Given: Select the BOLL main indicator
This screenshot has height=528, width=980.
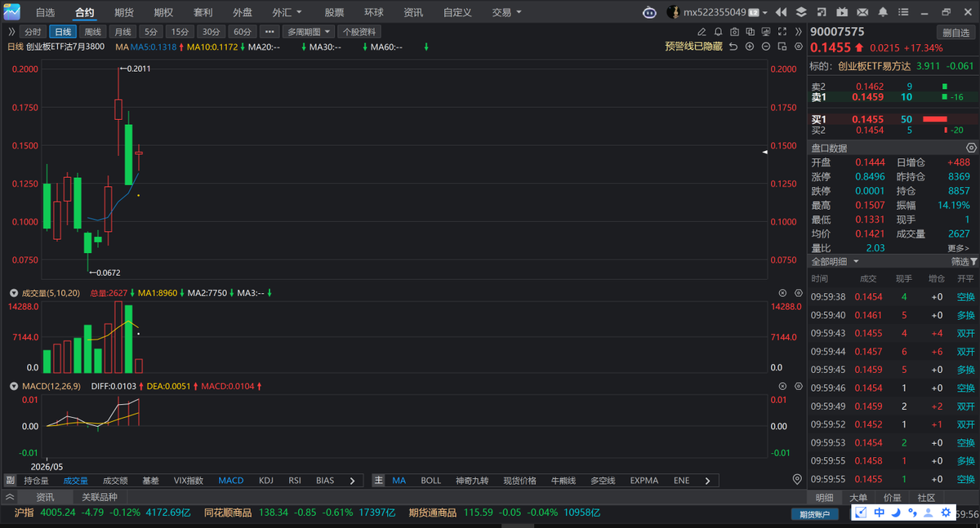Looking at the screenshot, I should 430,481.
